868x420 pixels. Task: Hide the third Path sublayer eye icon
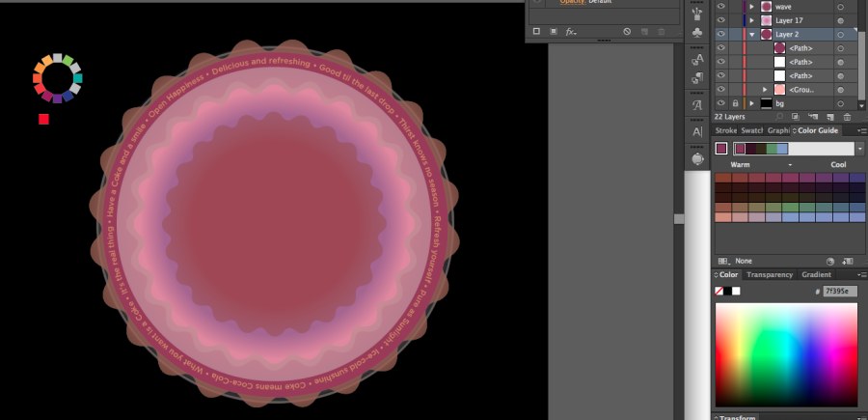click(720, 76)
